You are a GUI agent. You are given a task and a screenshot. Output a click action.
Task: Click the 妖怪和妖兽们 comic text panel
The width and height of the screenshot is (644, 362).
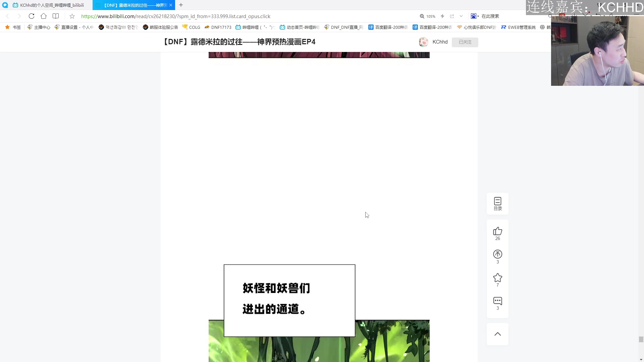pyautogui.click(x=289, y=300)
